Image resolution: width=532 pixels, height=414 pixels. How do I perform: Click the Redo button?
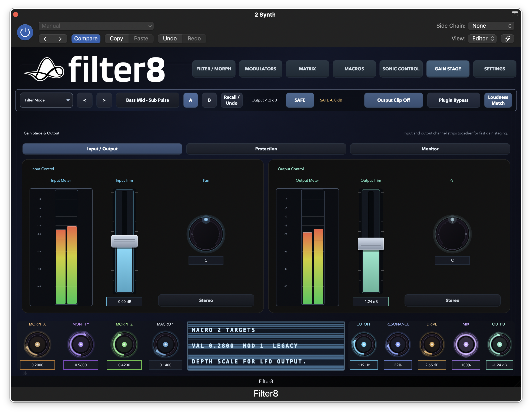click(194, 39)
